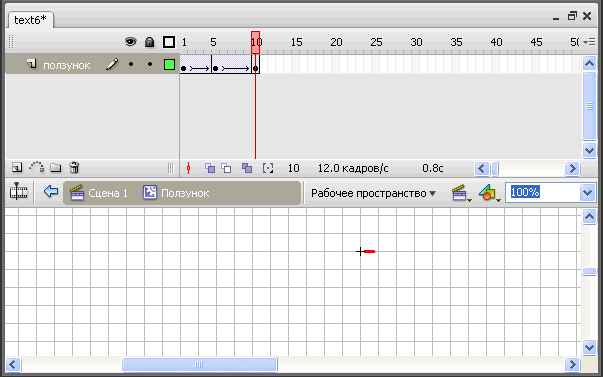Image resolution: width=603 pixels, height=377 pixels.
Task: Click the 100% zoom input field
Action: (543, 192)
